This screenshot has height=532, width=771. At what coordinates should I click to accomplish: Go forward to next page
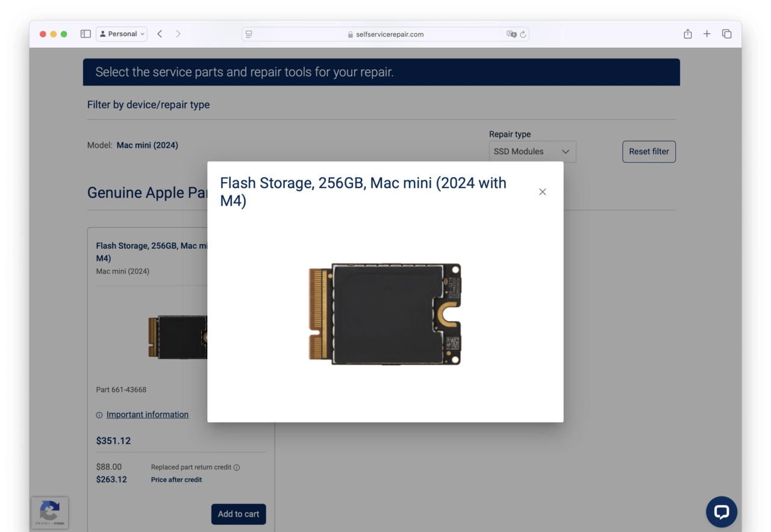click(x=178, y=34)
